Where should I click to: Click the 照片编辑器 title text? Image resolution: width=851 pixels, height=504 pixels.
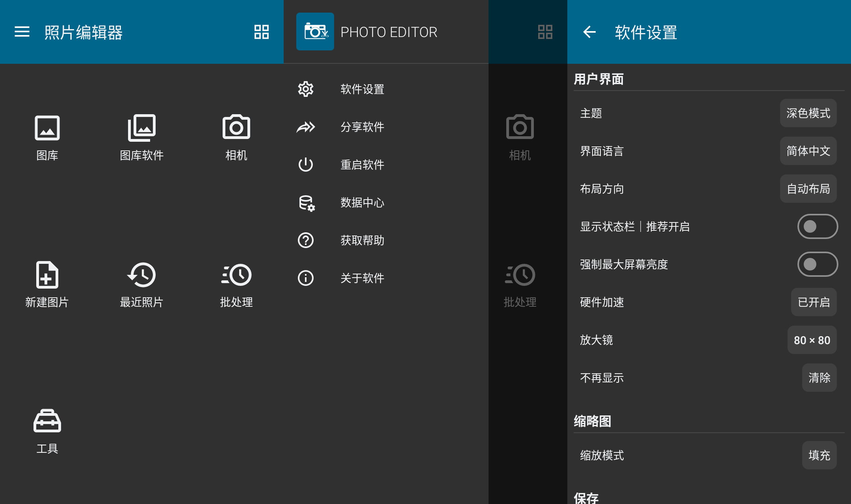[x=84, y=32]
